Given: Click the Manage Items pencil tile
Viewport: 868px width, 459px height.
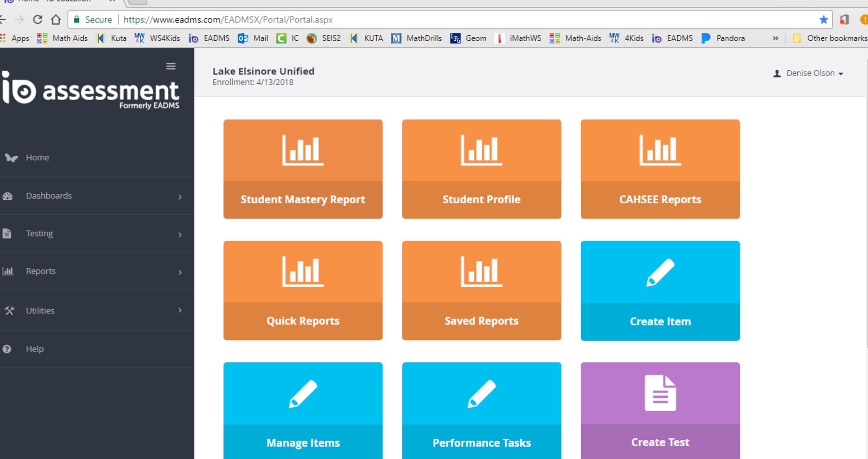Looking at the screenshot, I should pos(303,410).
